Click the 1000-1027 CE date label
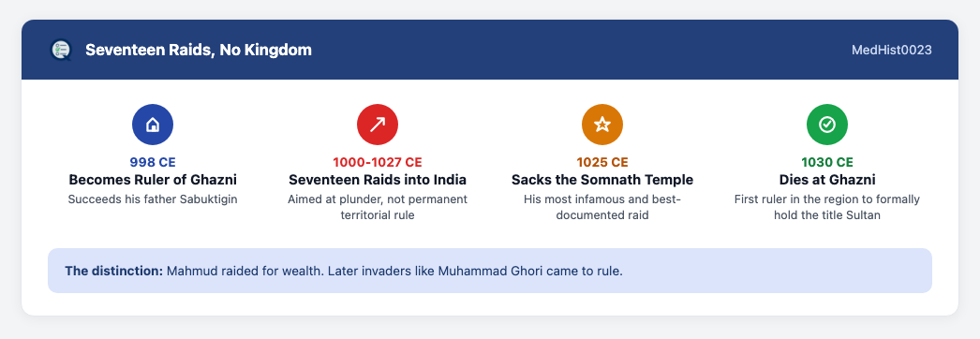Image resolution: width=980 pixels, height=339 pixels. (378, 162)
